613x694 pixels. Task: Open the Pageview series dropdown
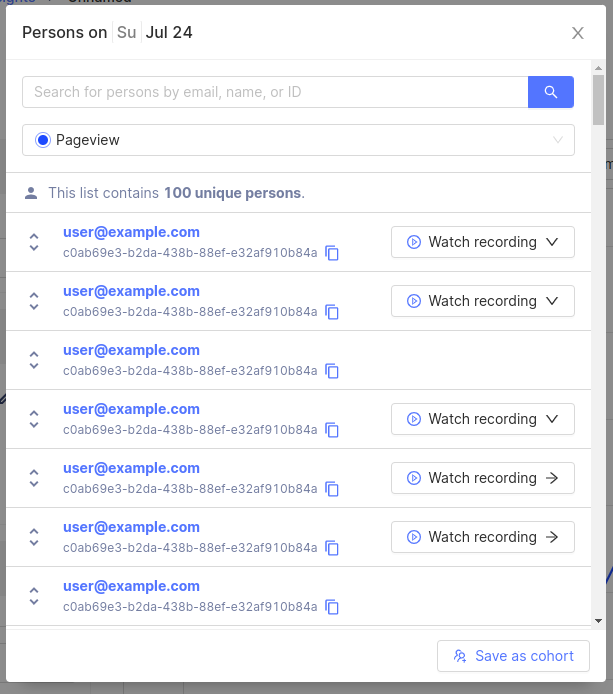pos(298,140)
